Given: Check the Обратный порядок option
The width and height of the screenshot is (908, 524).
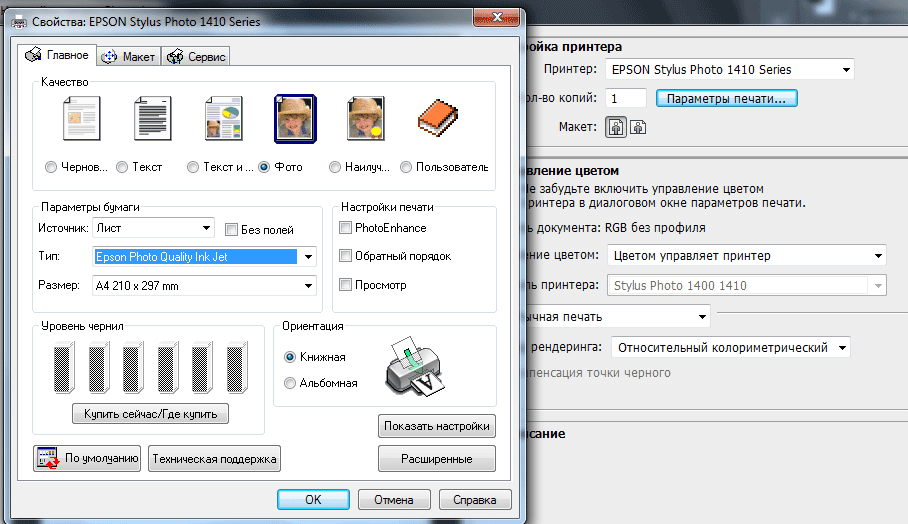Looking at the screenshot, I should tap(345, 255).
